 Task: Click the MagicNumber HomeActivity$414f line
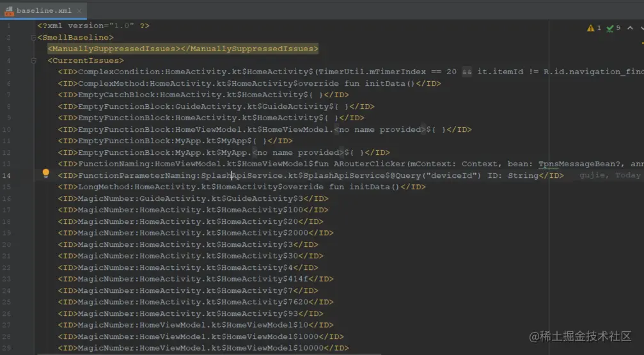(196, 279)
